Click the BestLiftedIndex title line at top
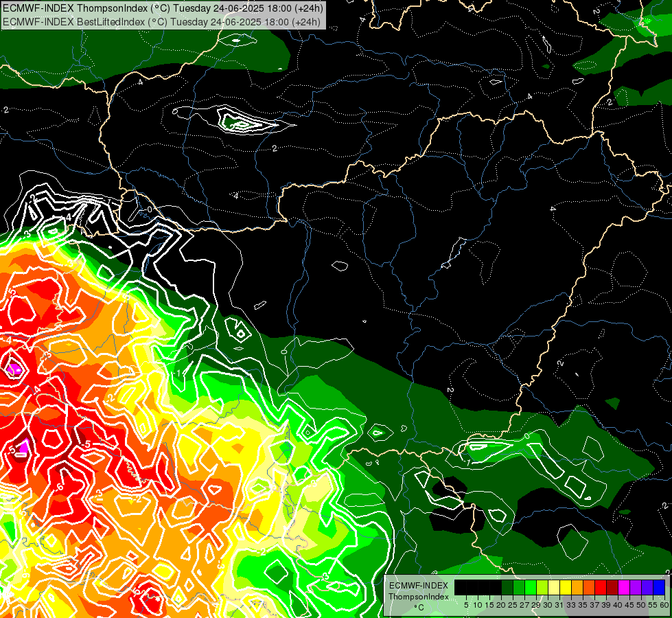The width and height of the screenshot is (672, 618). [161, 21]
